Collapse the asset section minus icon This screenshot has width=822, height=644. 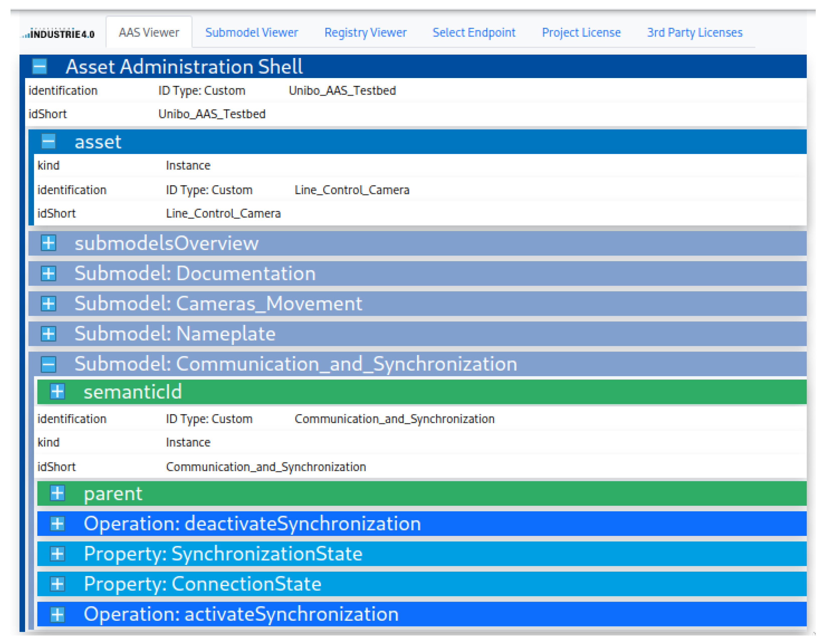point(49,142)
